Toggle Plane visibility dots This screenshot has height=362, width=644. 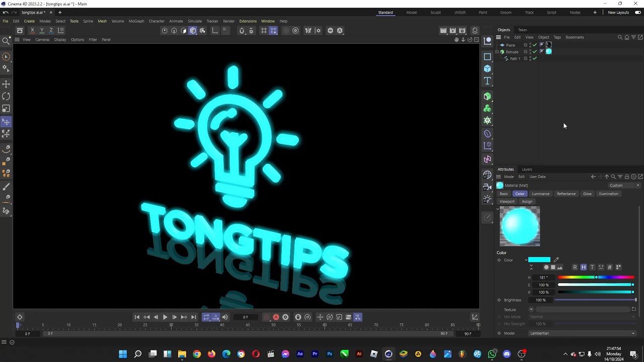point(530,45)
